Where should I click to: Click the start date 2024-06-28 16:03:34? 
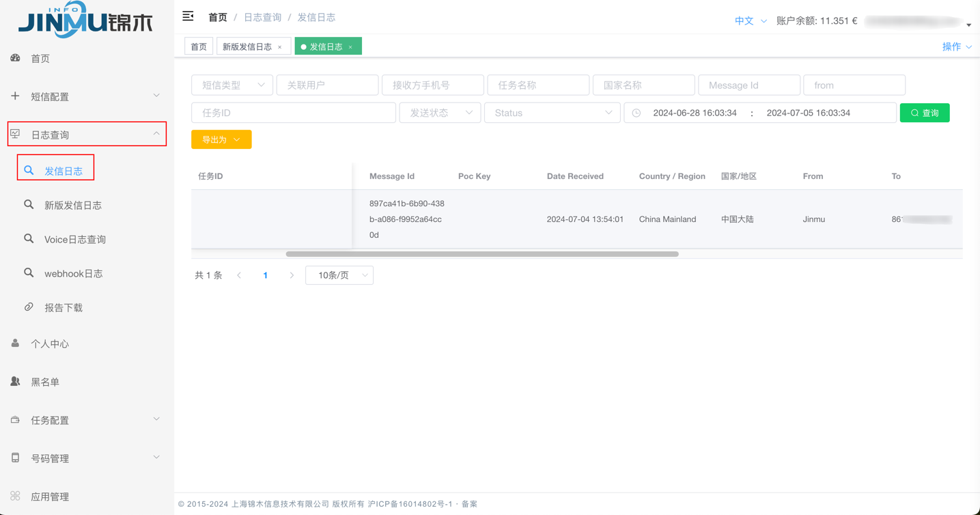tap(695, 113)
